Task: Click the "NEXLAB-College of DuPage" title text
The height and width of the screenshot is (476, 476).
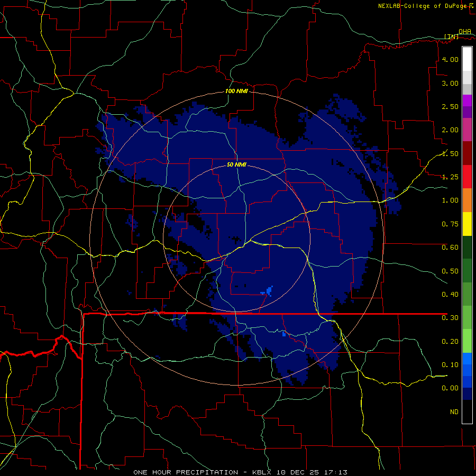Action: 423,6
